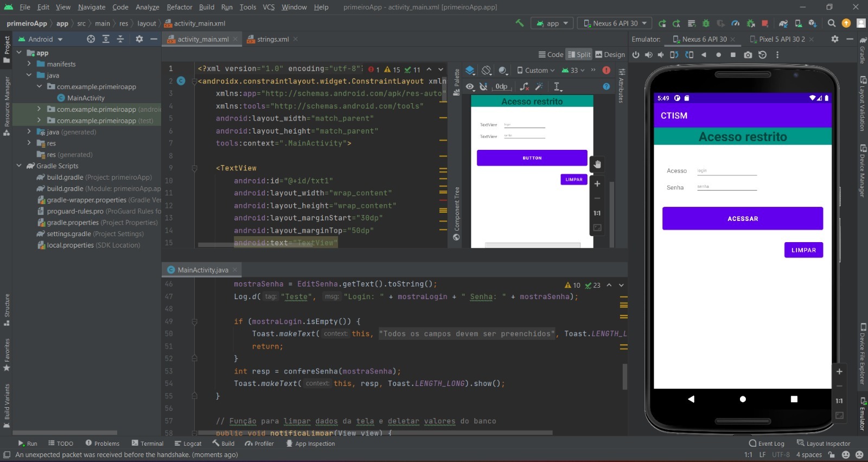Switch to the strings.xml editor tab
The height and width of the screenshot is (462, 868).
(272, 39)
